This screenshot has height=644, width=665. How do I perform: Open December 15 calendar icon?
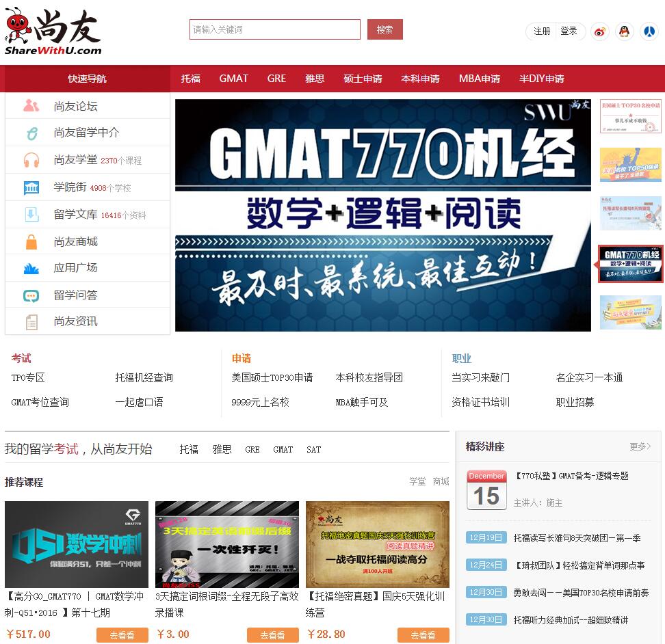click(486, 489)
